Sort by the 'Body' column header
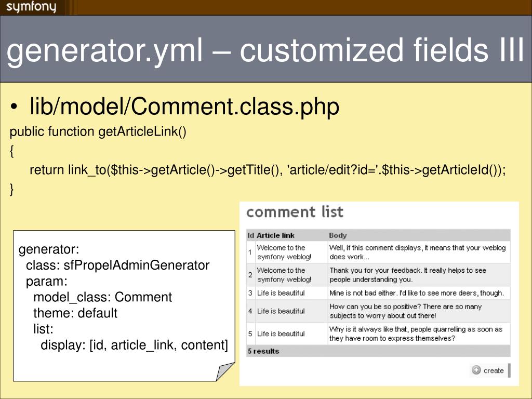Image resolution: width=532 pixels, height=399 pixels. (338, 235)
